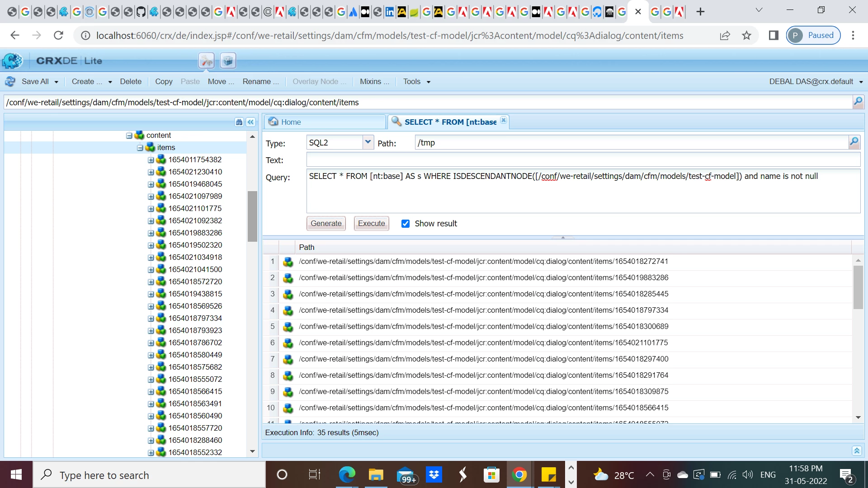Collapse the tree panel with the double-arrow icon
The height and width of the screenshot is (488, 868).
[250, 122]
